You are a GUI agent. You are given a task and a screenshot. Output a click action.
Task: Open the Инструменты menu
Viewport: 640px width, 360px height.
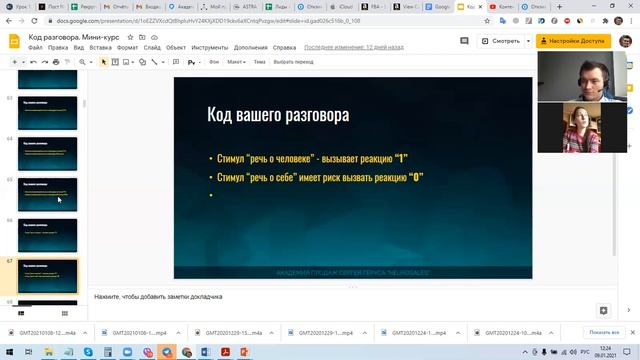(210, 48)
